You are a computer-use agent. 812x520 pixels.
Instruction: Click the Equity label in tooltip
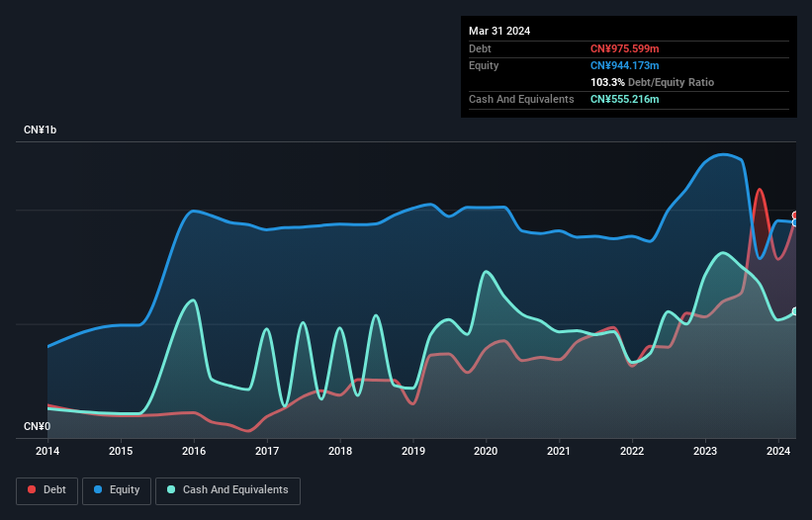pos(484,65)
